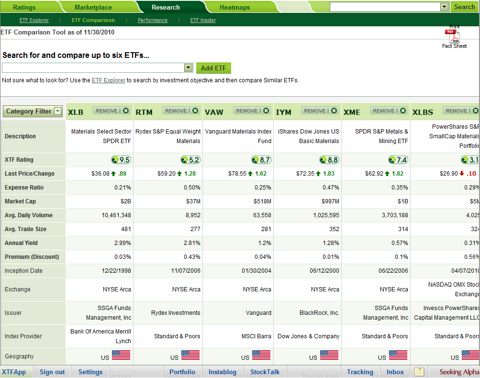Open Inbox in bottom bar
Viewport: 480px width, 378px height.
point(395,372)
